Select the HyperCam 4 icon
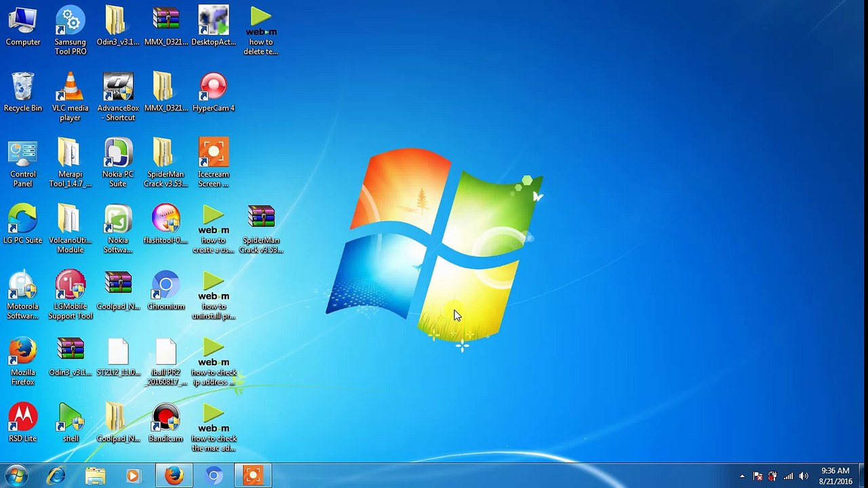868x488 pixels. (214, 93)
